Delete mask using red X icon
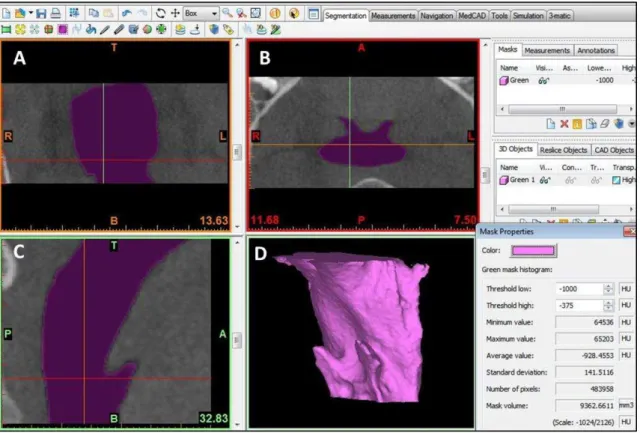640x433 pixels. 564,124
